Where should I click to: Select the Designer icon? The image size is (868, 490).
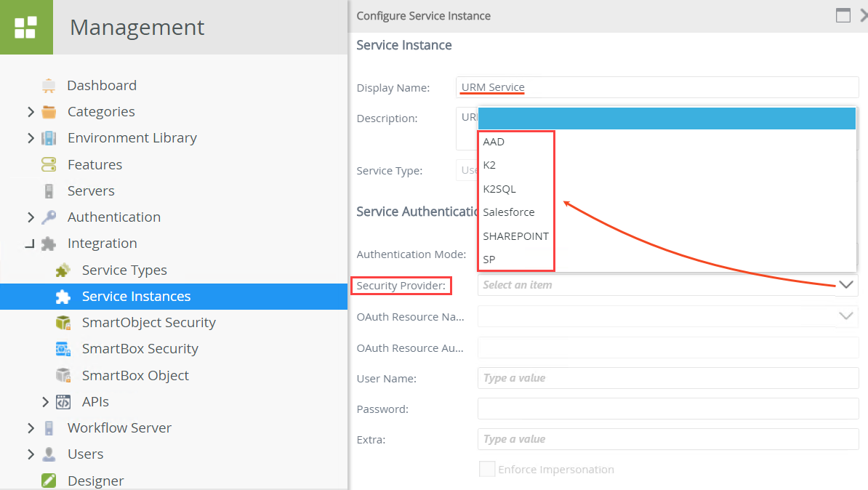(48, 481)
